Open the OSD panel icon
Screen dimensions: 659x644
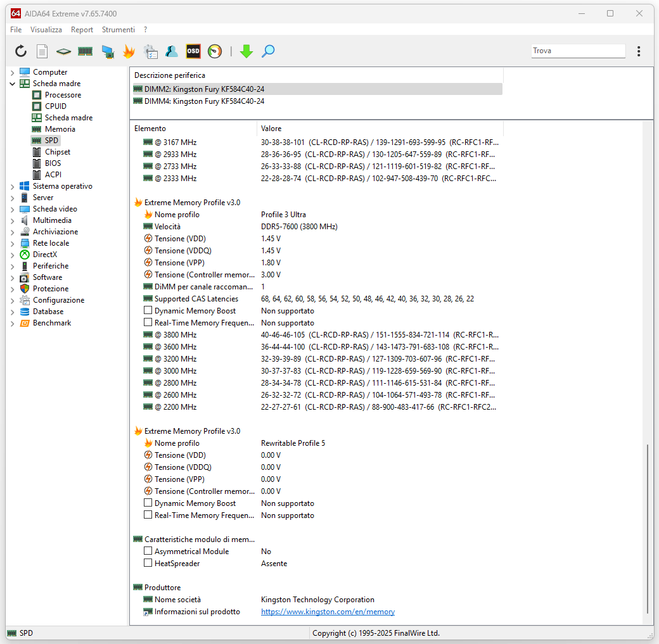click(x=193, y=51)
